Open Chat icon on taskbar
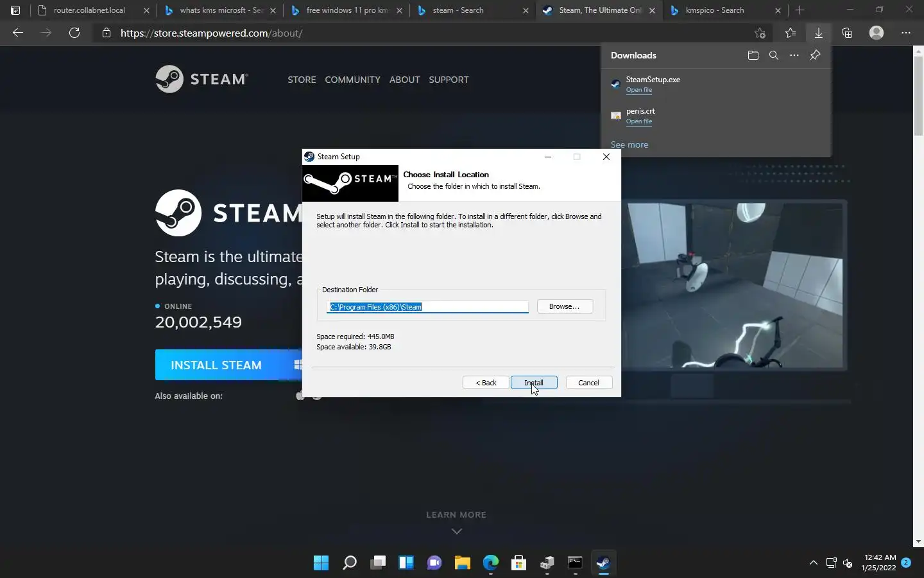This screenshot has width=924, height=578. 434,563
